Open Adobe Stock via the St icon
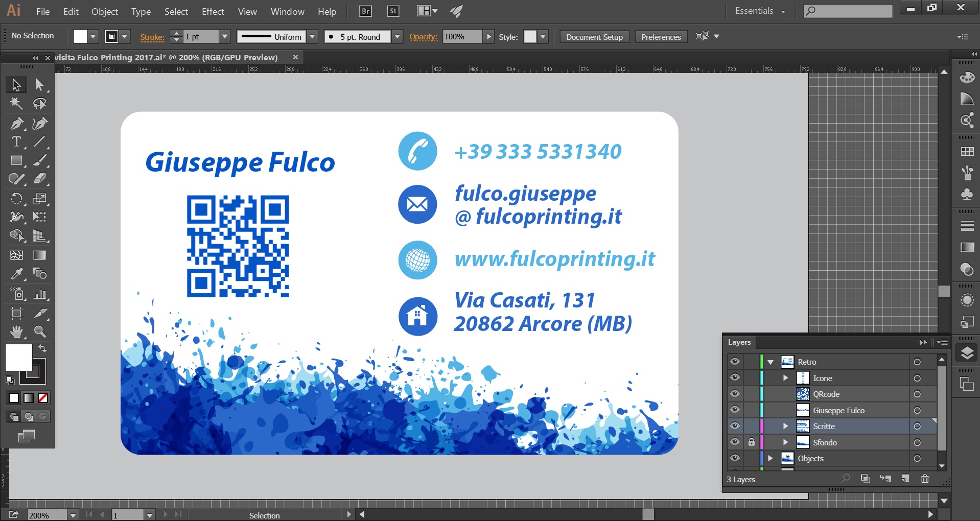Image resolution: width=980 pixels, height=521 pixels. (393, 11)
